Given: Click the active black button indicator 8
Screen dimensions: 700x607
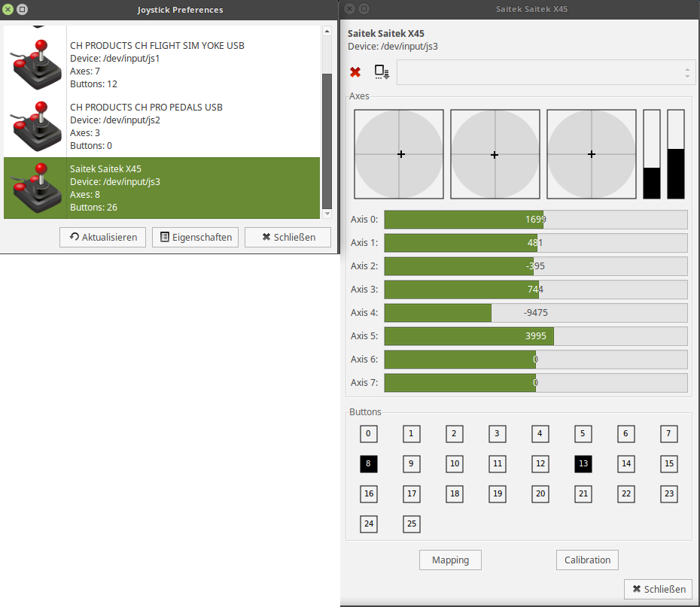Looking at the screenshot, I should coord(368,463).
